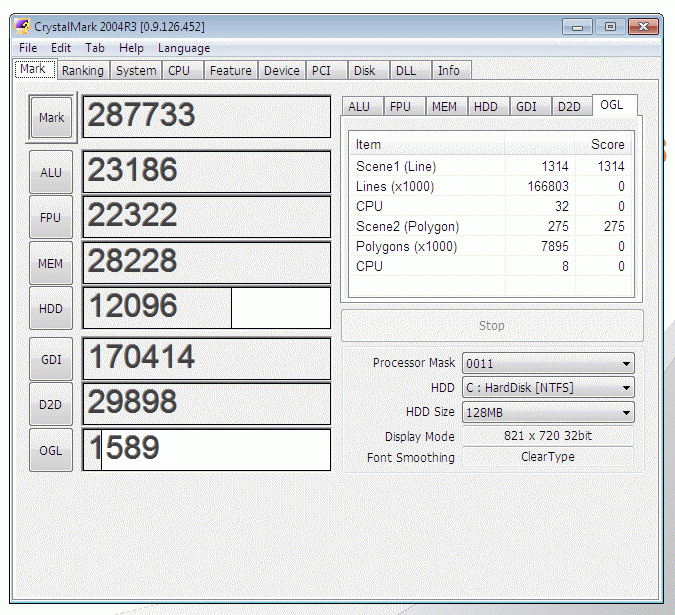675x615 pixels.
Task: Switch to the Disk tab
Action: [368, 71]
